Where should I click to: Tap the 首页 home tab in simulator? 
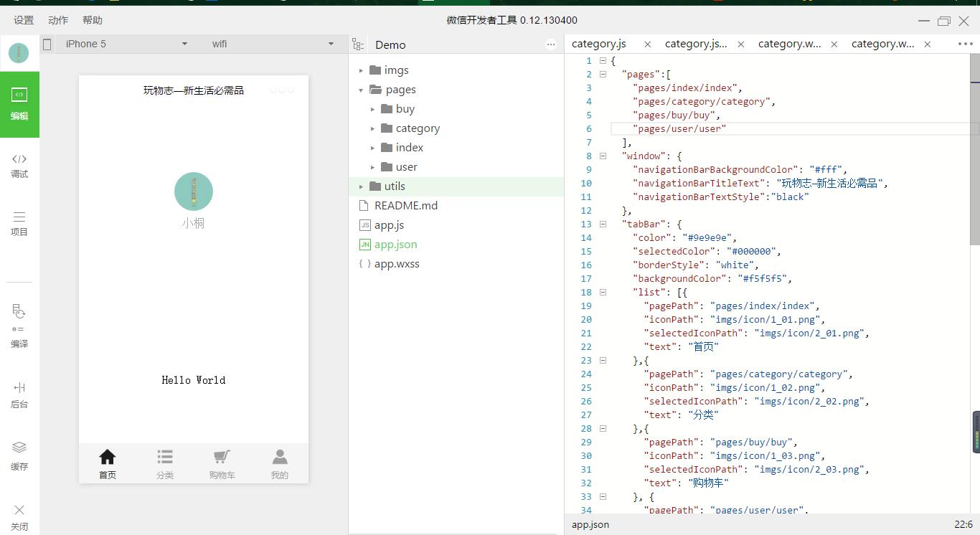click(x=108, y=464)
